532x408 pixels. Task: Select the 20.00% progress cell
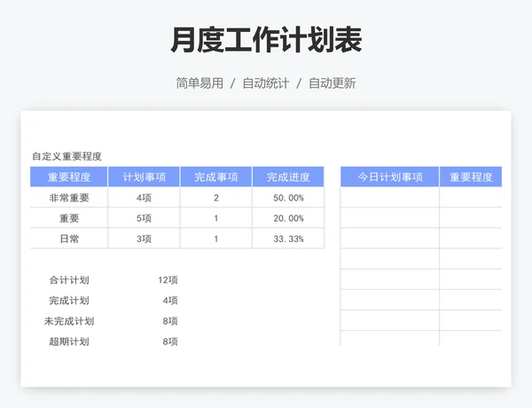tap(288, 218)
